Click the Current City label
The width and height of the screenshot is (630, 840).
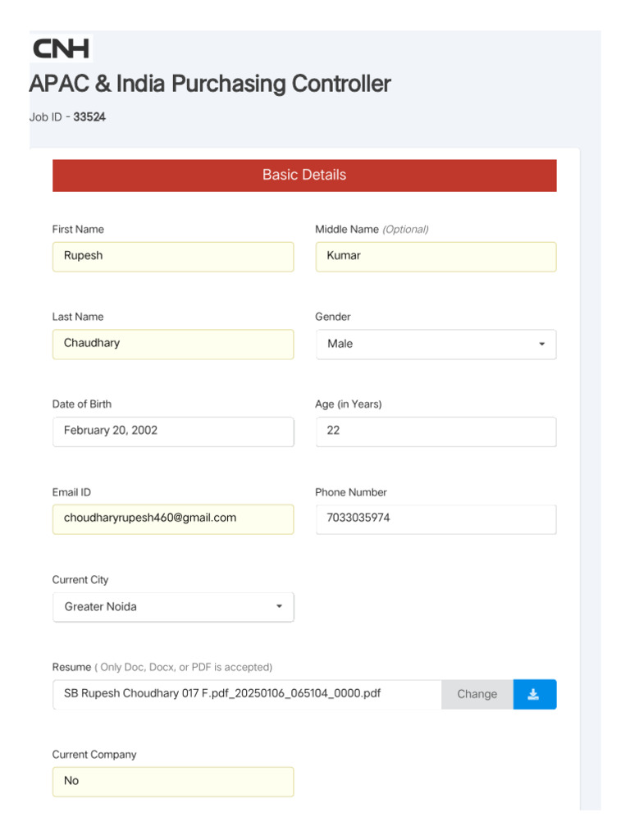pos(80,580)
